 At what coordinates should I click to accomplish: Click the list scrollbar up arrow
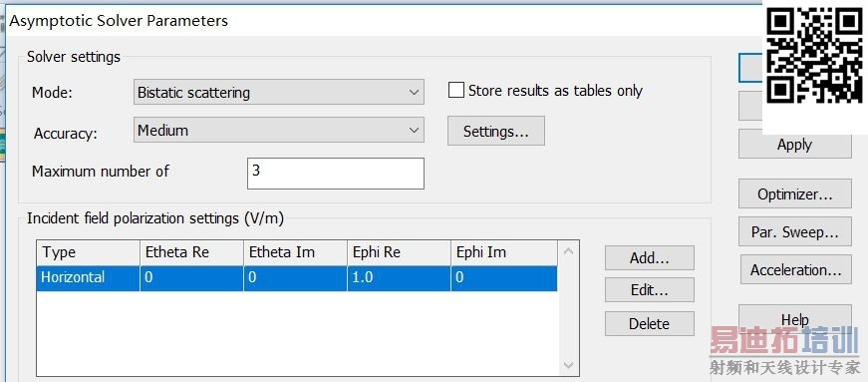[x=568, y=251]
